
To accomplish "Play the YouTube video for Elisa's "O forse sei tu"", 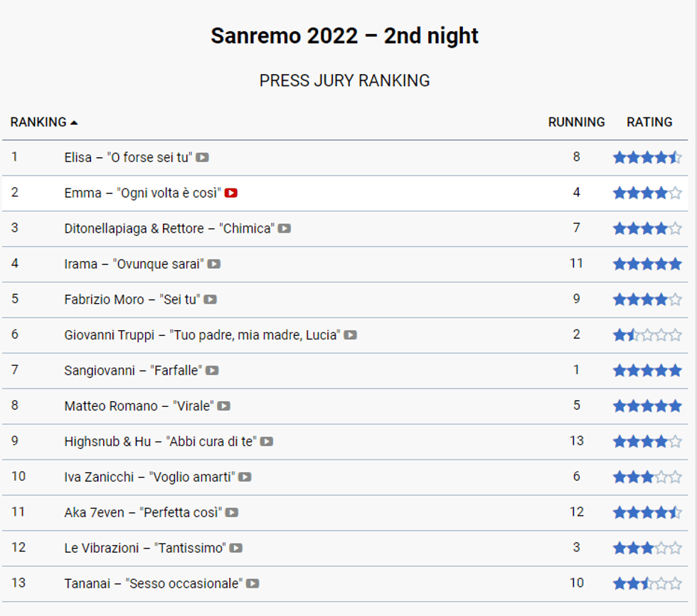I will [203, 157].
